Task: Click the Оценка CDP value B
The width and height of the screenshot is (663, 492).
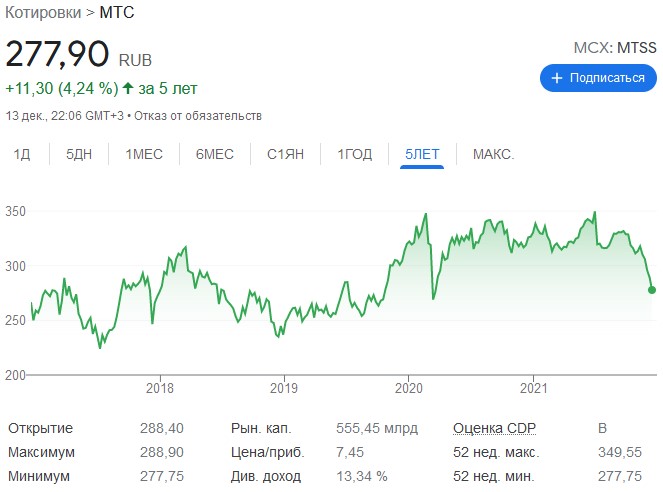Action: 603,428
